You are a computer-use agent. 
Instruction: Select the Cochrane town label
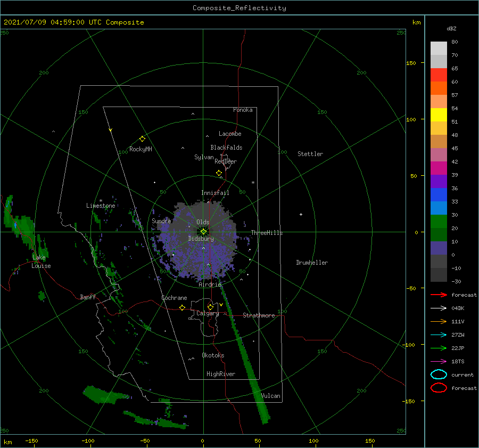[174, 298]
